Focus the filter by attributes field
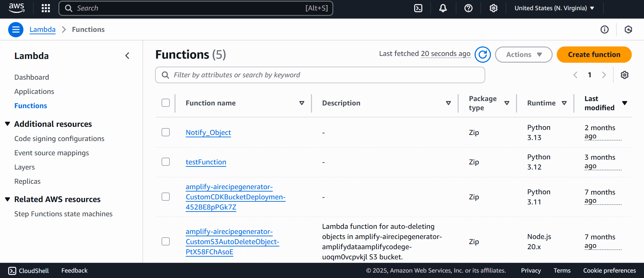Screen dimensions: 644x278 coord(320,75)
